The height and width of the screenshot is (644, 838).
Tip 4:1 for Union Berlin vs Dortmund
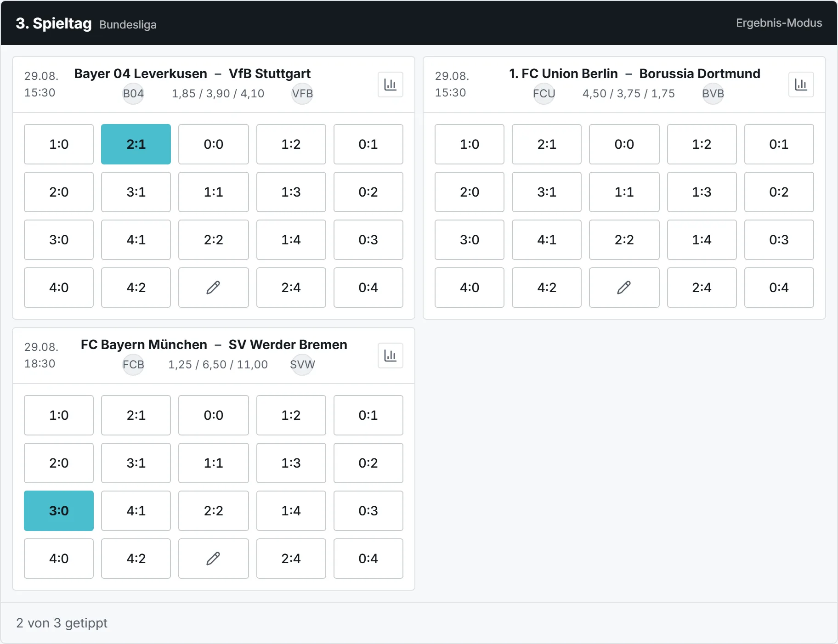coord(547,240)
